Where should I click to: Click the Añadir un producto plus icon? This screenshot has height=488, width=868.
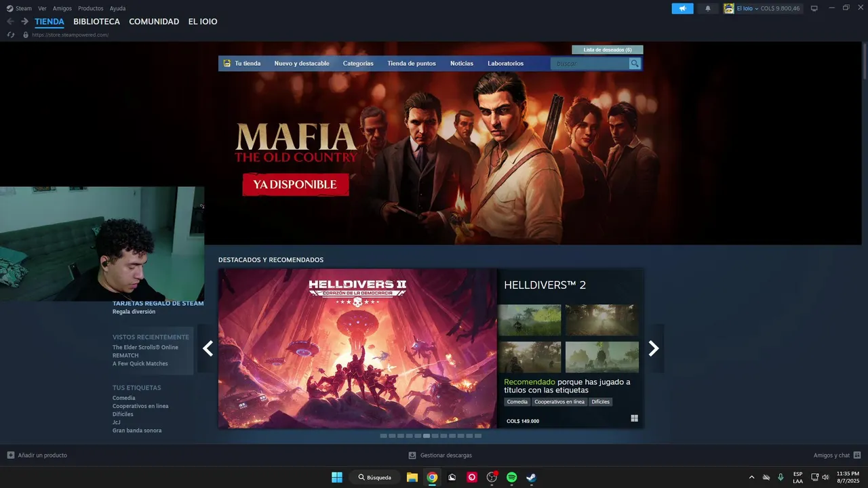tap(10, 455)
